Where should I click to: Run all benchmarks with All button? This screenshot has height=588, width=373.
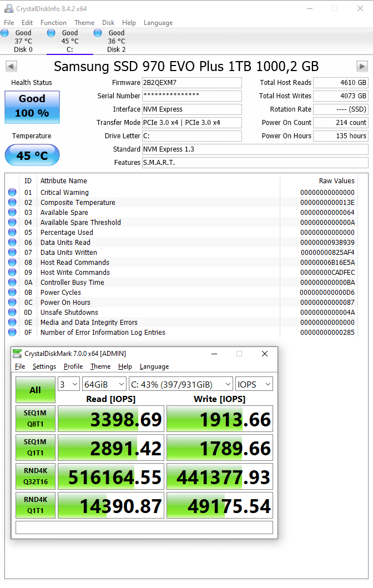35,390
